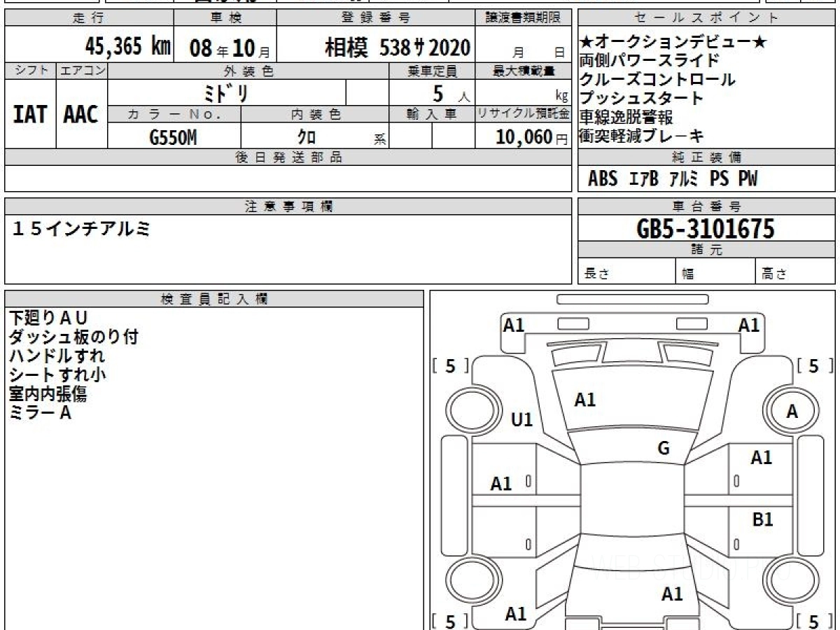Click the 内装色 header
Image resolution: width=840 pixels, height=630 pixels.
(x=315, y=114)
